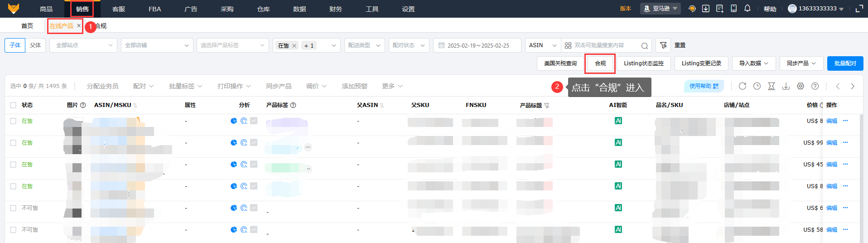Open the 商品 menu
The width and height of the screenshot is (868, 243).
(46, 9)
